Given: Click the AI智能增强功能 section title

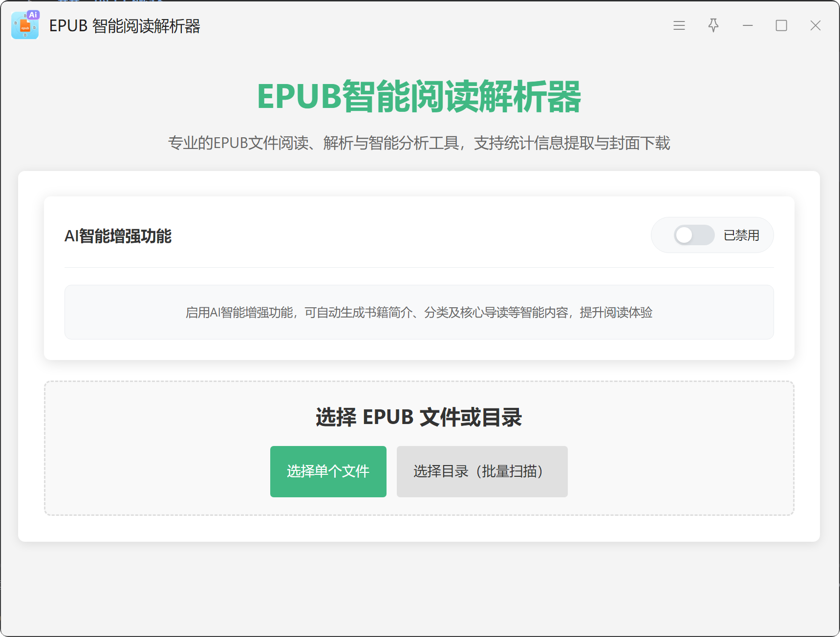Looking at the screenshot, I should 118,236.
